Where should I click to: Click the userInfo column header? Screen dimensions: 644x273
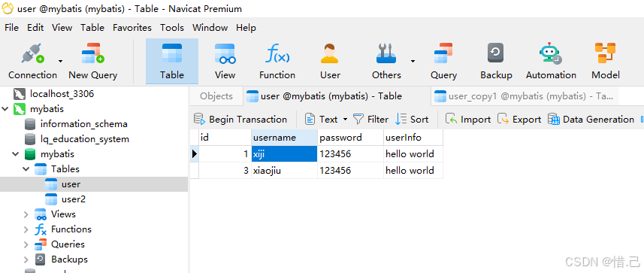click(413, 138)
